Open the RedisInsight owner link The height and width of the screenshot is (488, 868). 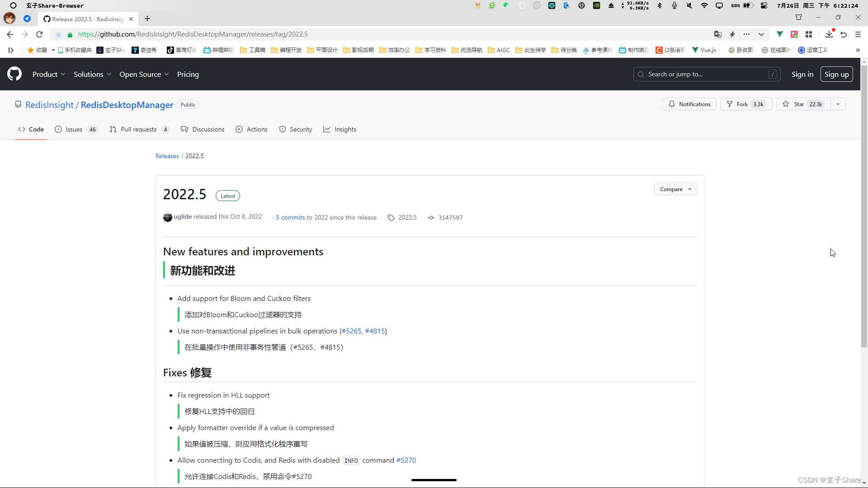click(x=49, y=105)
